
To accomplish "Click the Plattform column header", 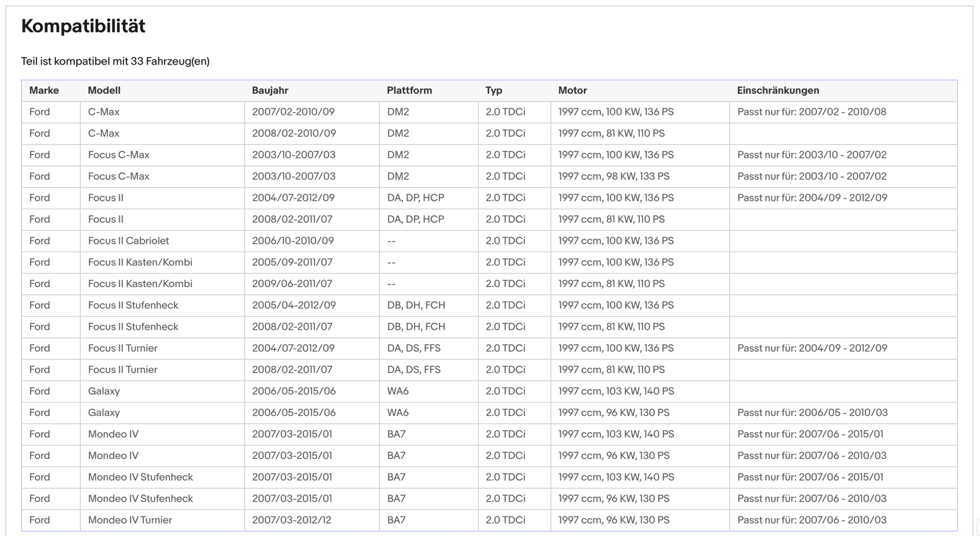I will (x=409, y=91).
